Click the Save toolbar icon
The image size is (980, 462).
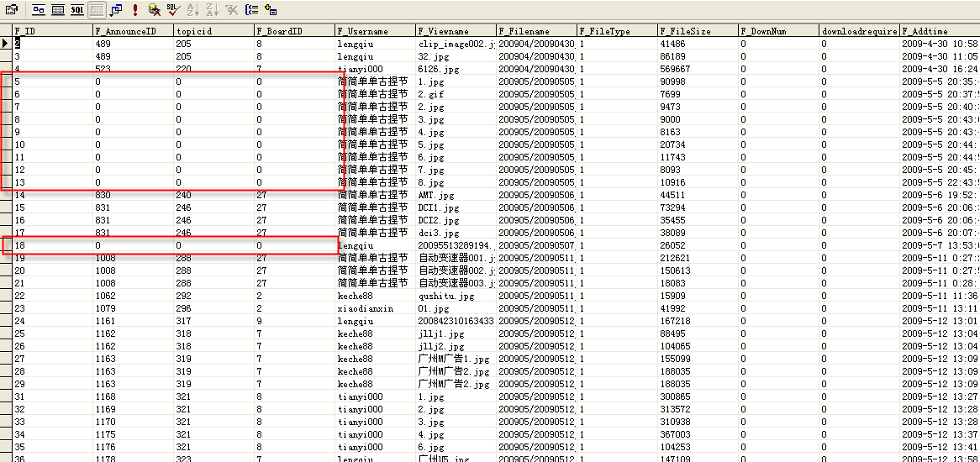[x=11, y=9]
